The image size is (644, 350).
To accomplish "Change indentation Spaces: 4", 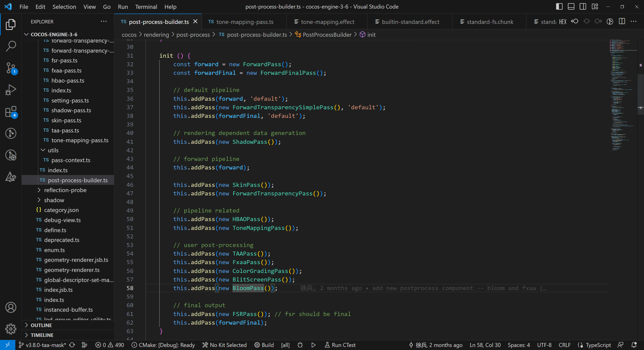I will point(519,345).
